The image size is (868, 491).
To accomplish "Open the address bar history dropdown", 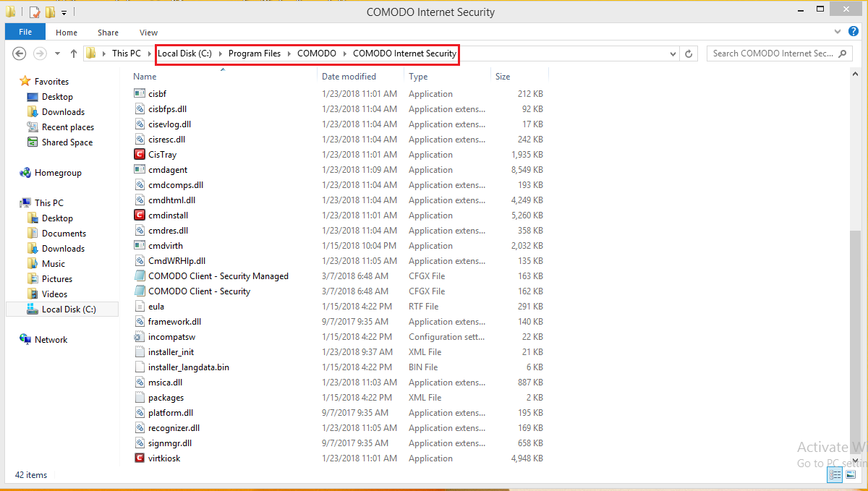I will tap(673, 54).
